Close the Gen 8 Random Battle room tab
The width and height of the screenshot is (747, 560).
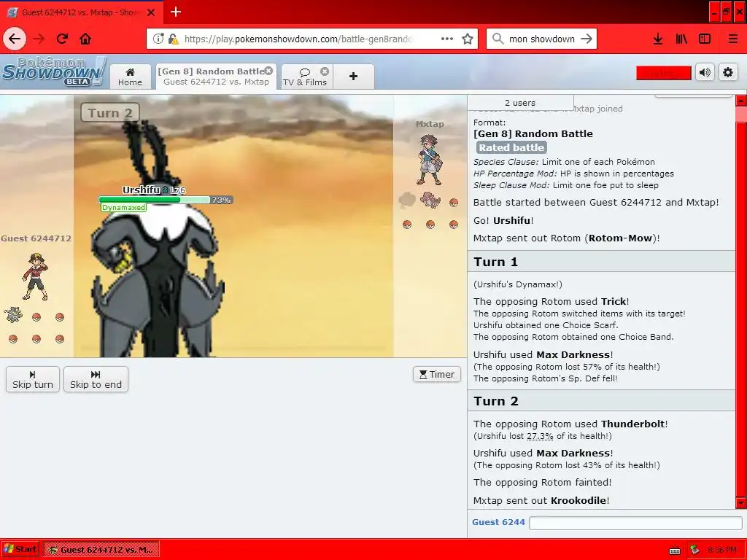click(268, 71)
